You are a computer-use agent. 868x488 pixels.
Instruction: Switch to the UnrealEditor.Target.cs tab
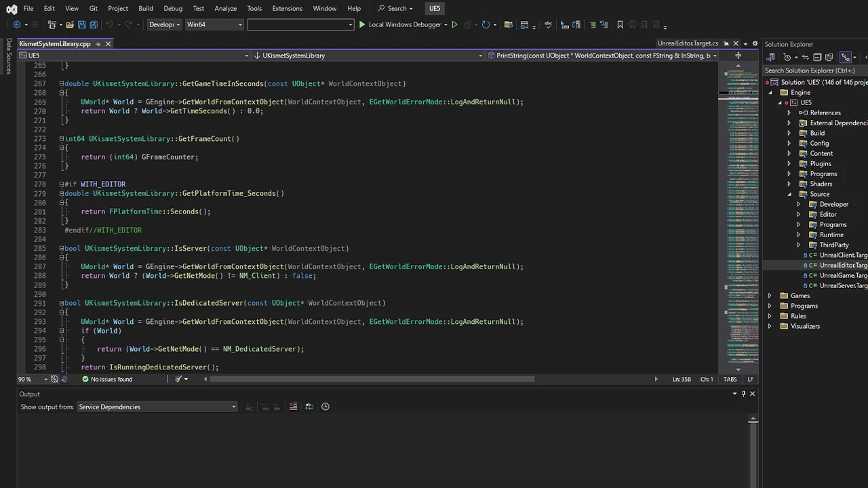[687, 44]
